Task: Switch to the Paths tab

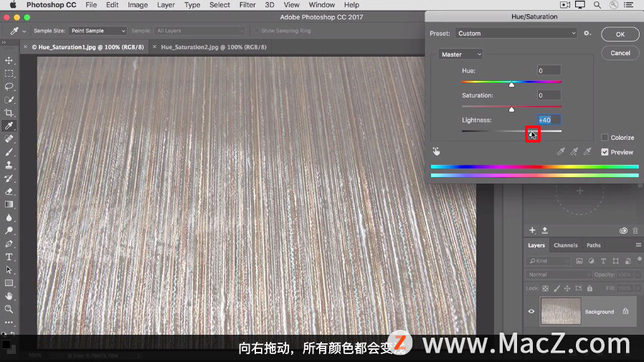Action: coord(594,245)
